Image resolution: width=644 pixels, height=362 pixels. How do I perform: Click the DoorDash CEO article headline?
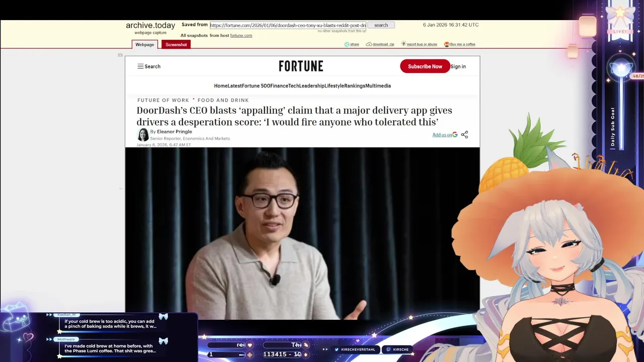pyautogui.click(x=294, y=116)
